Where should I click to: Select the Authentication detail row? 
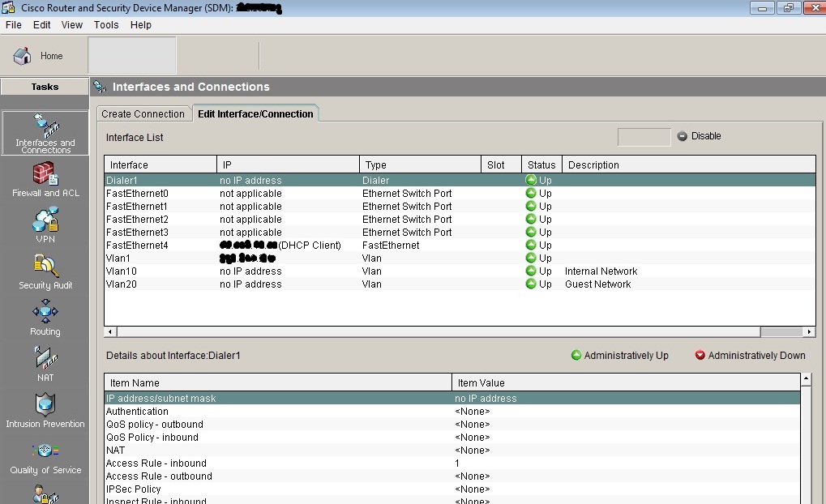click(x=452, y=412)
